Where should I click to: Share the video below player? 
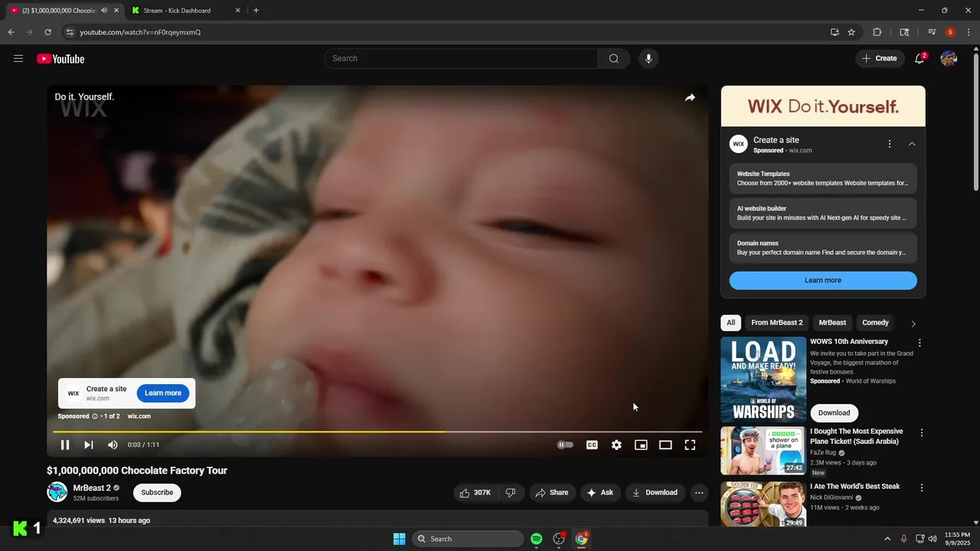551,493
